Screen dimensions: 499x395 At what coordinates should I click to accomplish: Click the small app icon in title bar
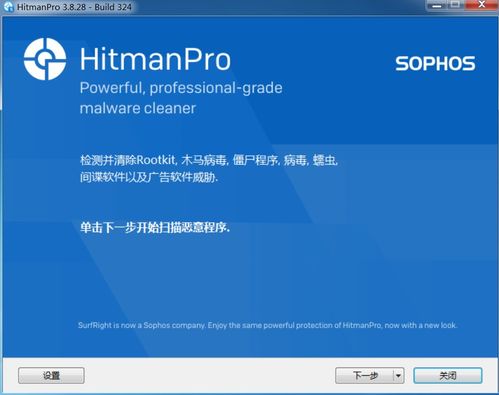pyautogui.click(x=8, y=7)
